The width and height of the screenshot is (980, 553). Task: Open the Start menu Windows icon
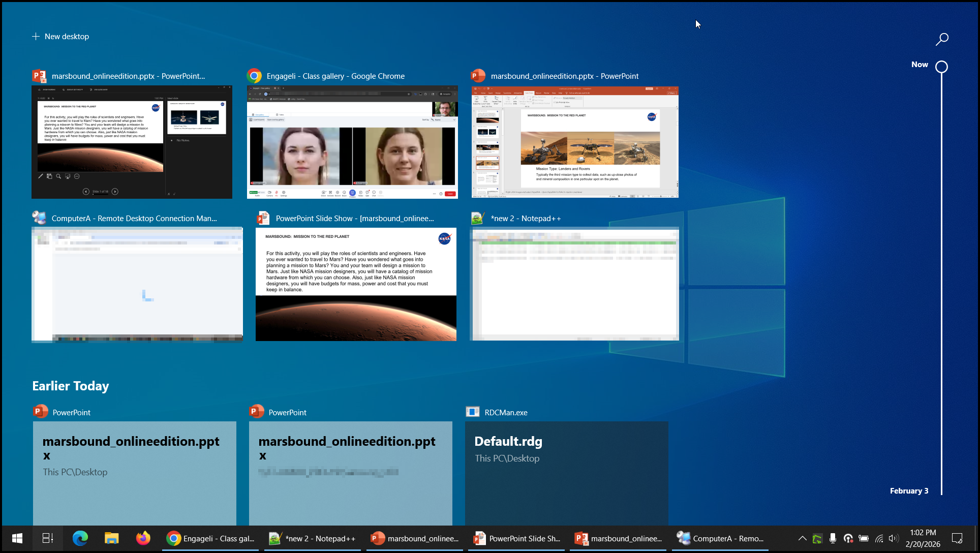click(x=17, y=538)
